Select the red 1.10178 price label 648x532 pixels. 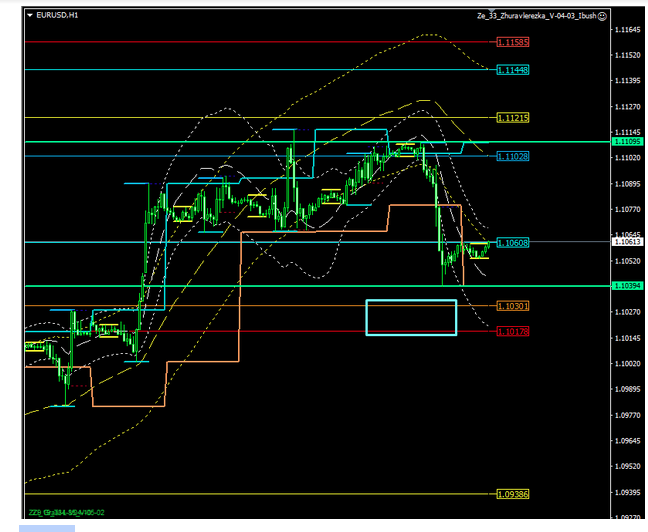(x=512, y=331)
